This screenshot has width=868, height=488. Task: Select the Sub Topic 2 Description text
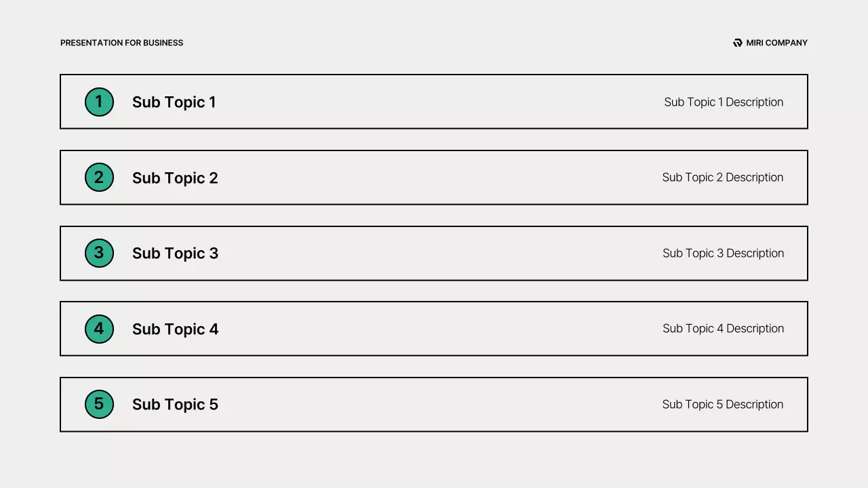pos(722,177)
